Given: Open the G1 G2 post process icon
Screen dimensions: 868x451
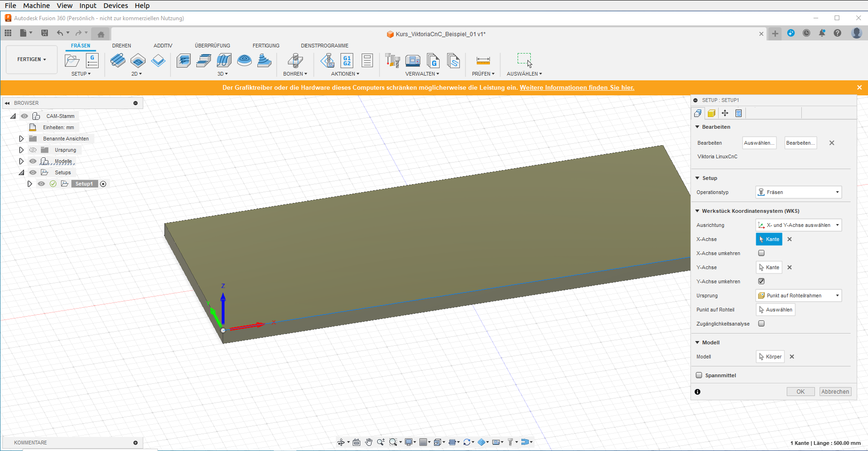Looking at the screenshot, I should click(347, 61).
